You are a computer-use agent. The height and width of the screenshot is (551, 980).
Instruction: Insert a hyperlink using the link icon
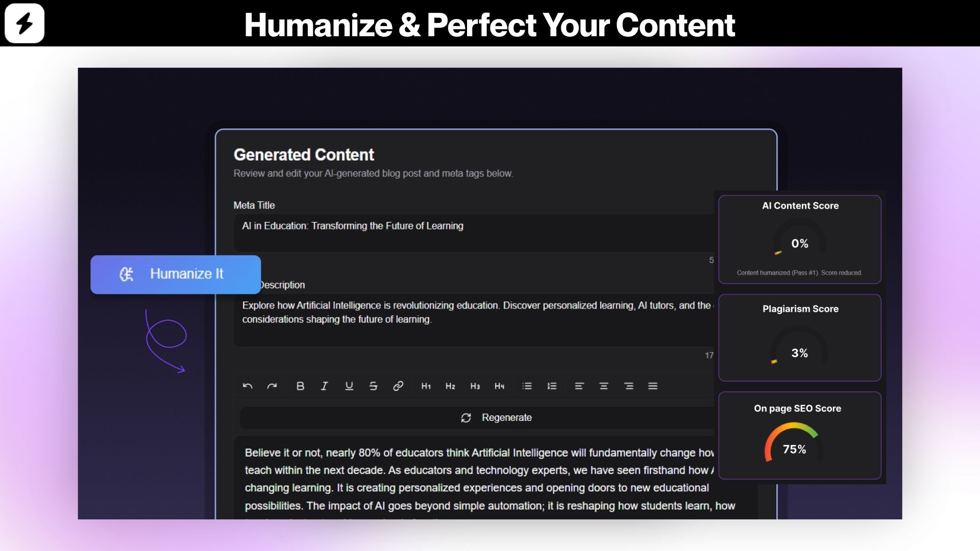398,386
